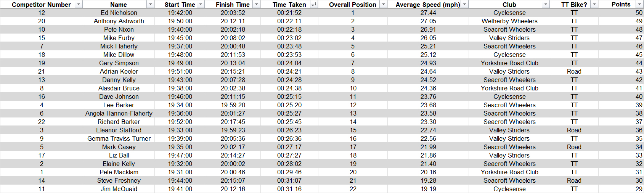Image resolution: width=644 pixels, height=193 pixels.
Task: Click the start time 19:44:00 cell
Action: click(180, 181)
